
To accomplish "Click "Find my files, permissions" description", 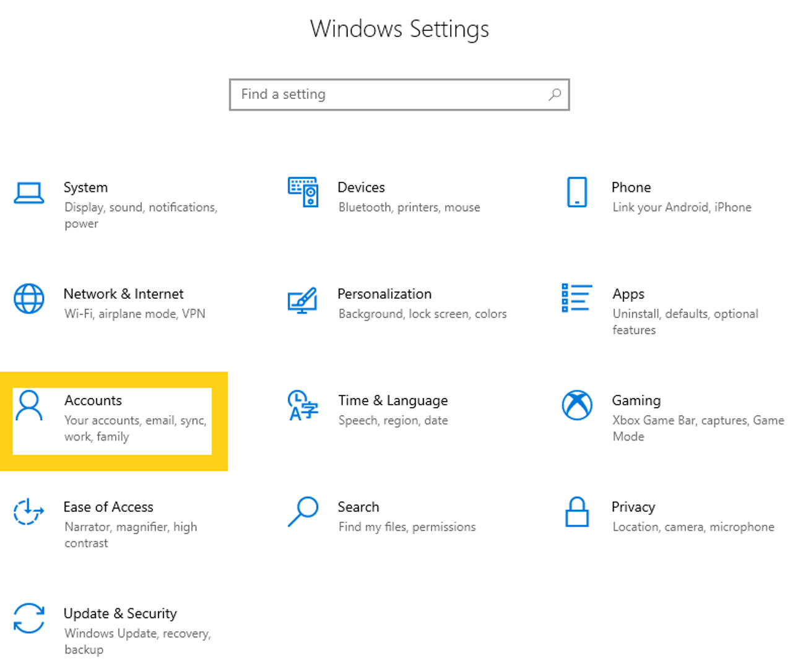I will coord(407,527).
